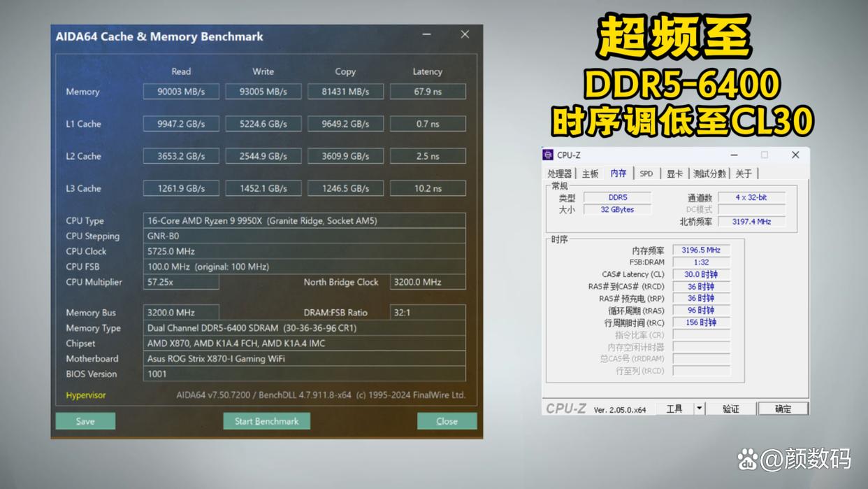Click Save in AIDA64 benchmark window
The height and width of the screenshot is (489, 868).
85,421
